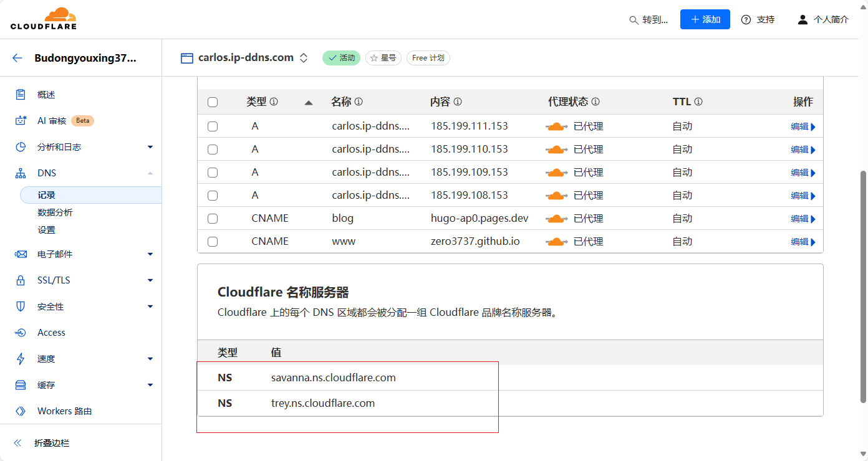
Task: Check the box for record 185.199.109.153
Action: [x=213, y=173]
